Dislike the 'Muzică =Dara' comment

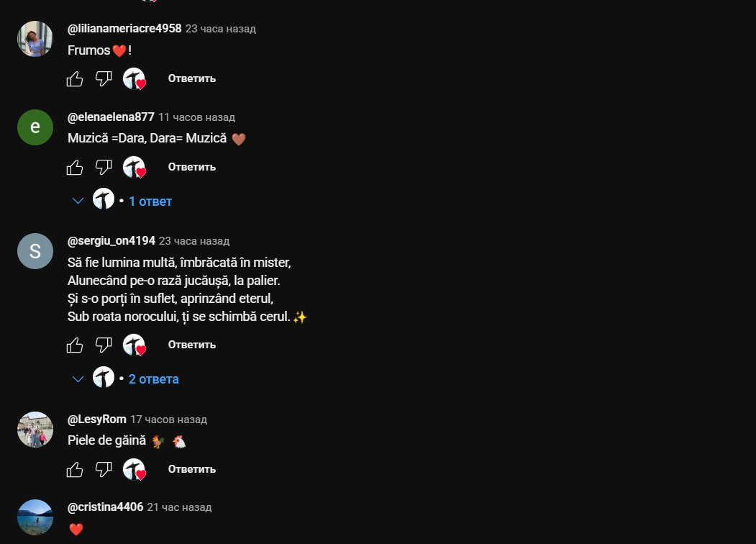[x=104, y=168]
